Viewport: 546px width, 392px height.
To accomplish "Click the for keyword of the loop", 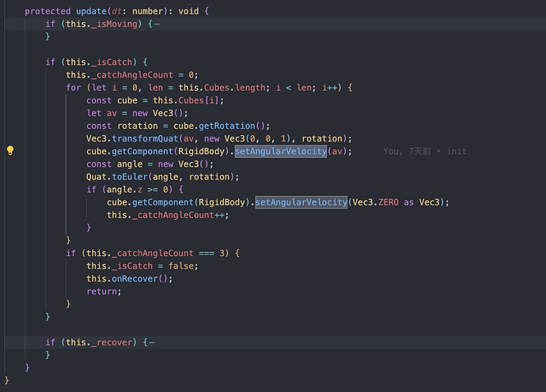I will tap(74, 88).
